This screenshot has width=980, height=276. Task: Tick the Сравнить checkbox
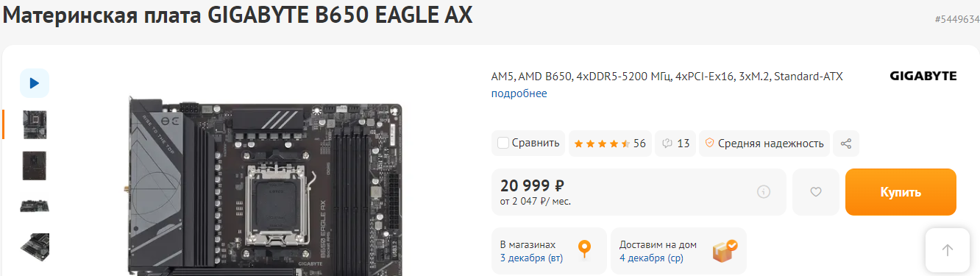coord(503,143)
